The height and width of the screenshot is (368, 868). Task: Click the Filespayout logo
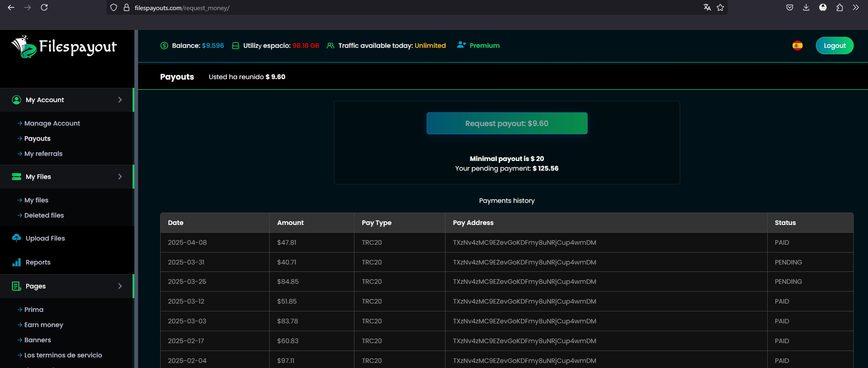coord(64,47)
